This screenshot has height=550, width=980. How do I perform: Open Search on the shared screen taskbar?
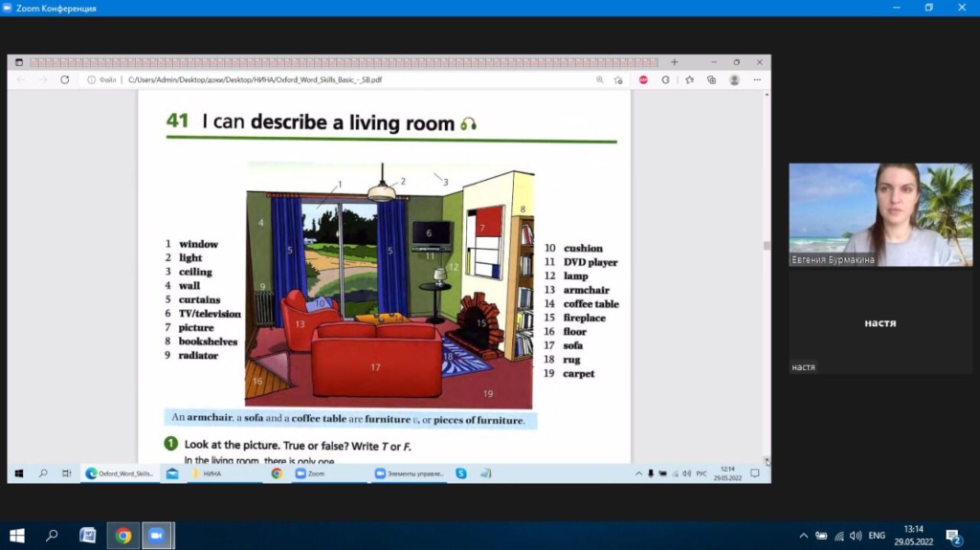pyautogui.click(x=43, y=473)
